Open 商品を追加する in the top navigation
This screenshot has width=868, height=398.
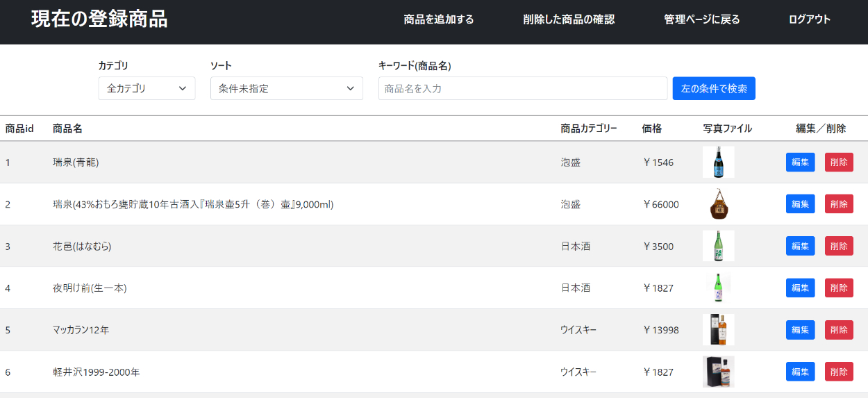[x=439, y=19]
